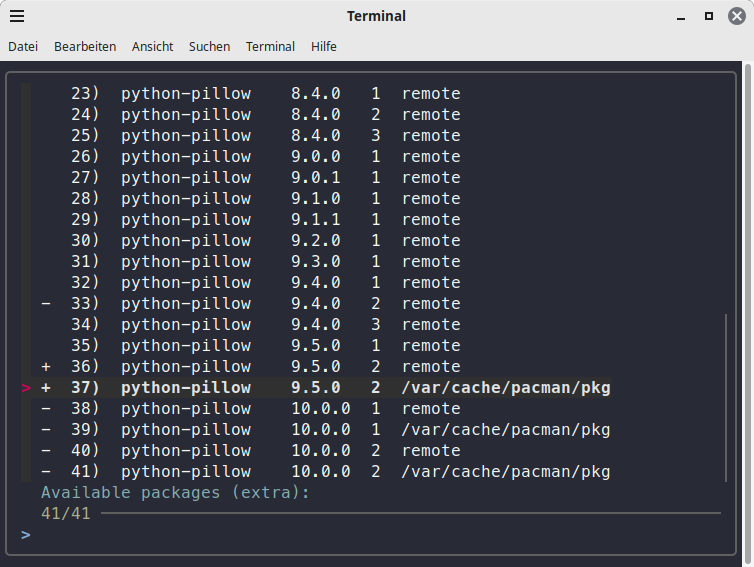
Task: Click the minus marker on entry 33
Action: pyautogui.click(x=46, y=304)
